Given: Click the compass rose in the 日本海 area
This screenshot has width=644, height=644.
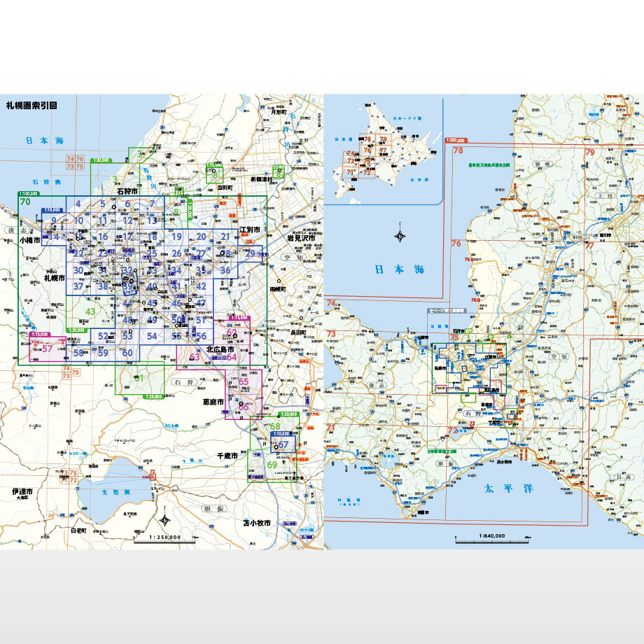Looking at the screenshot, I should pyautogui.click(x=399, y=234).
